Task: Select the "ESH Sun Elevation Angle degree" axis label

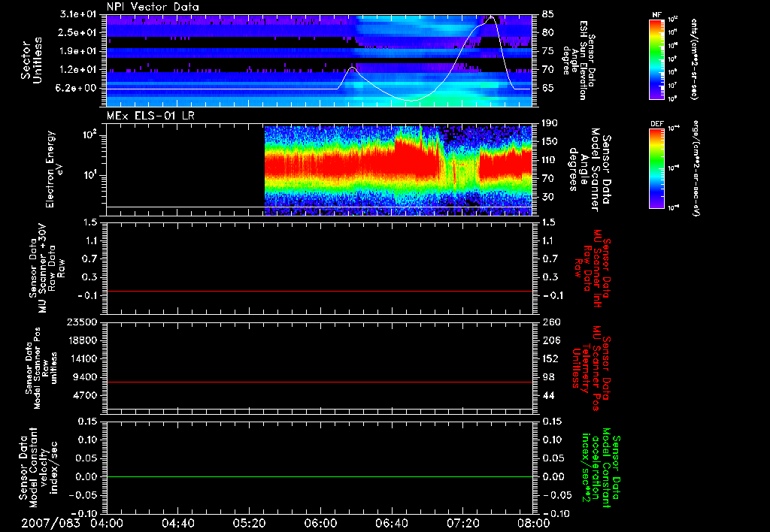Action: click(x=580, y=60)
